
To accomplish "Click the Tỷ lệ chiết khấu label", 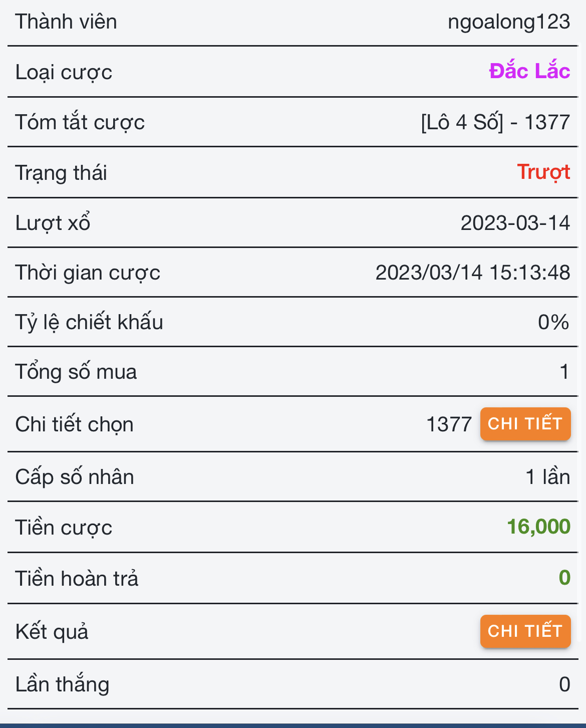I will pyautogui.click(x=89, y=322).
